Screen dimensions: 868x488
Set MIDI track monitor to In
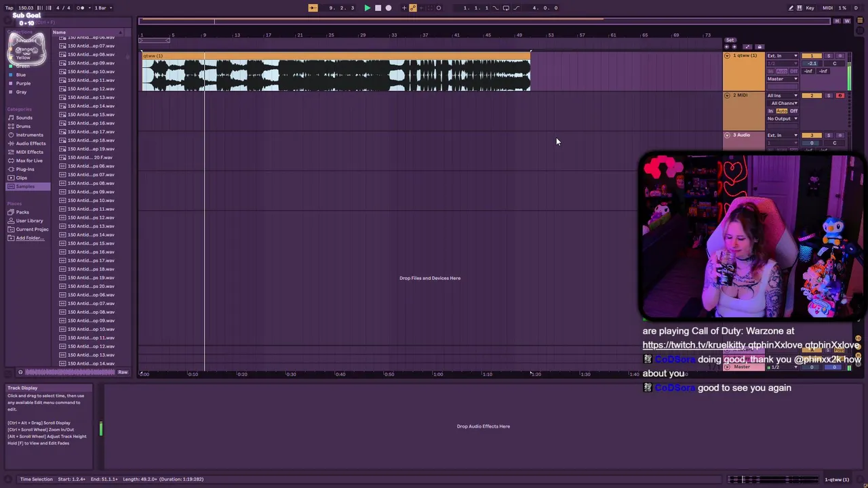tap(770, 111)
